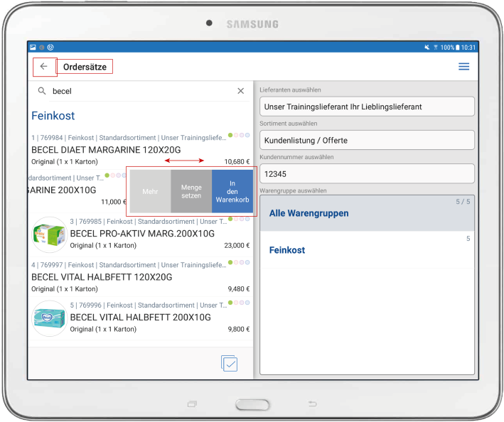
Task: Tap the mute icon in status bar
Action: click(427, 48)
